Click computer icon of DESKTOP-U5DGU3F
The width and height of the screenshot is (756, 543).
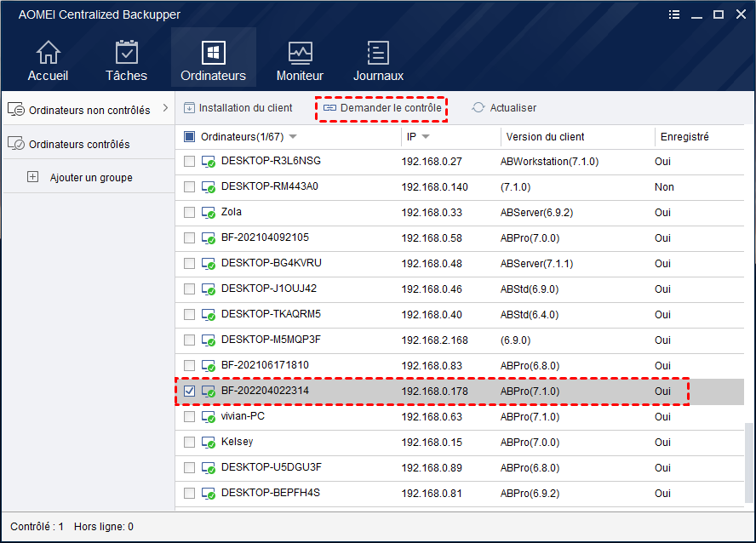209,468
